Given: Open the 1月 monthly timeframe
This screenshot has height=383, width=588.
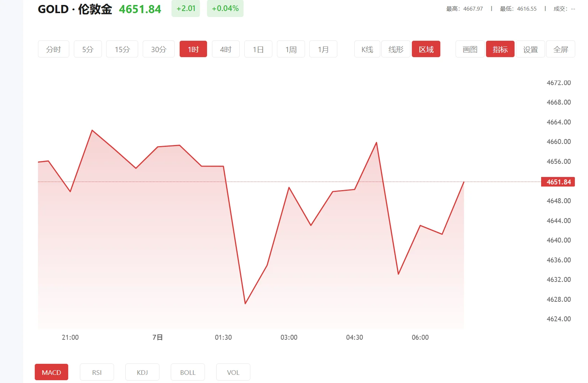Looking at the screenshot, I should point(323,49).
